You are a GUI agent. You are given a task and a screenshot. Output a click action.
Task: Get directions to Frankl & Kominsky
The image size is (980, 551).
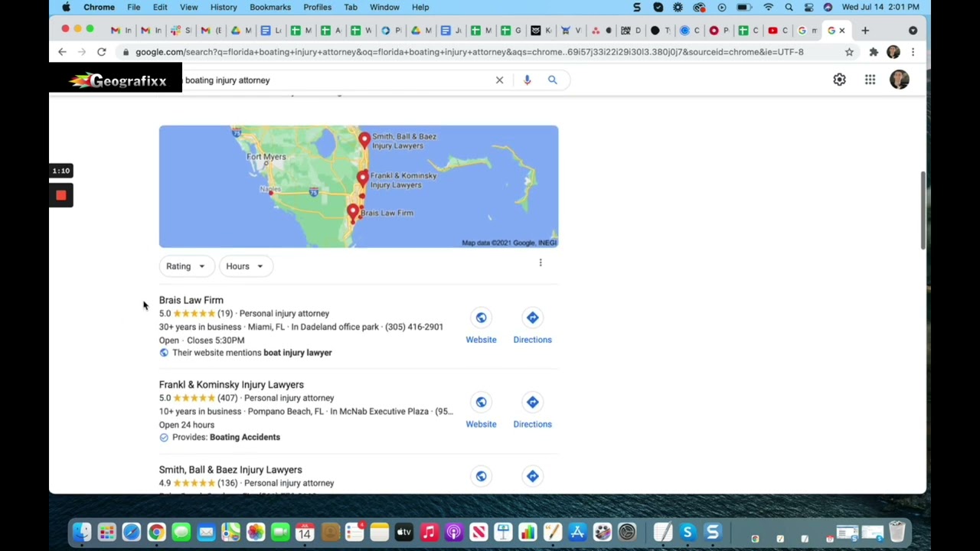pos(532,402)
